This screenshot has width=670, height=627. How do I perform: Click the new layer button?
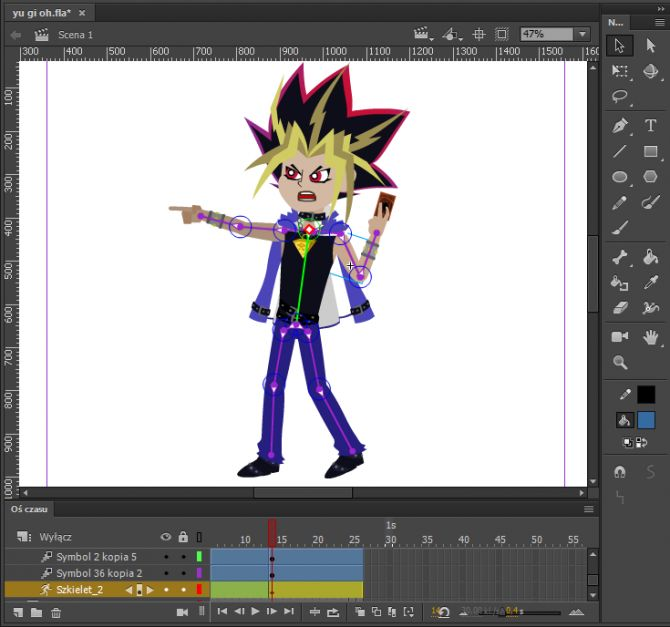tap(17, 611)
